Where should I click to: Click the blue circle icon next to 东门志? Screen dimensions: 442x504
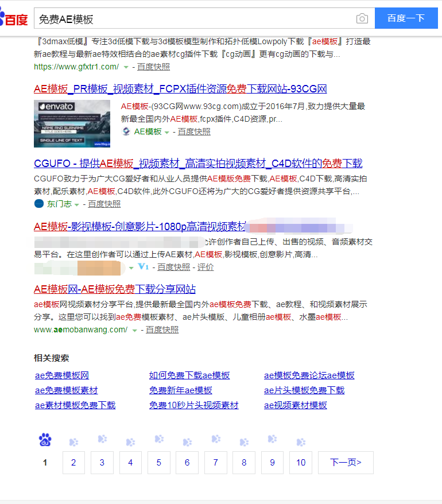tap(39, 204)
